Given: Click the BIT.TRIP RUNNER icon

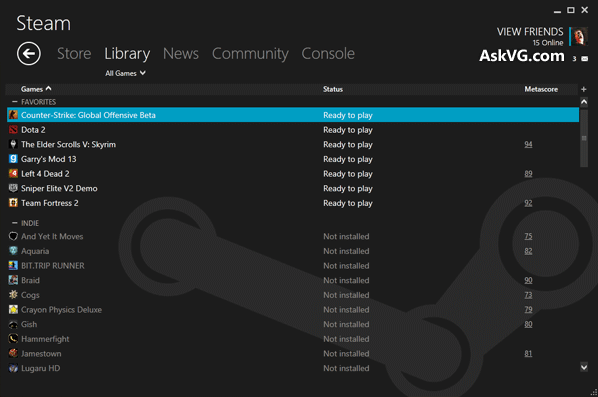Looking at the screenshot, I should (13, 265).
